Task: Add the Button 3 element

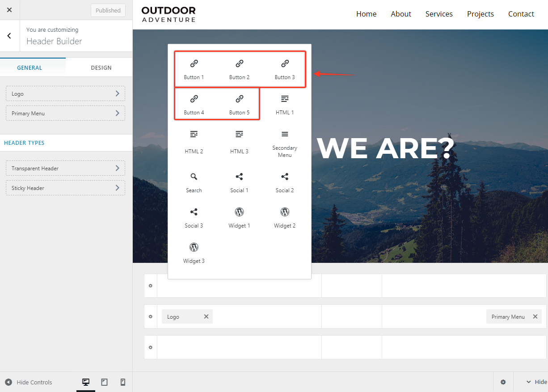Action: coord(285,70)
